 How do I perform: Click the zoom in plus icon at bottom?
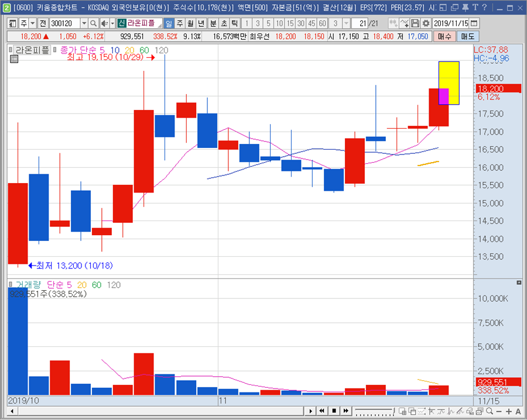coord(509,411)
